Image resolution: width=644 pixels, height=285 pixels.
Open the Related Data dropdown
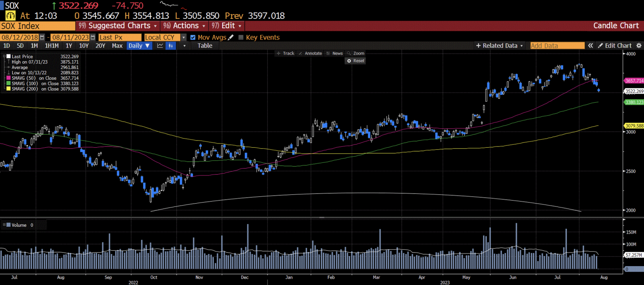pos(499,45)
